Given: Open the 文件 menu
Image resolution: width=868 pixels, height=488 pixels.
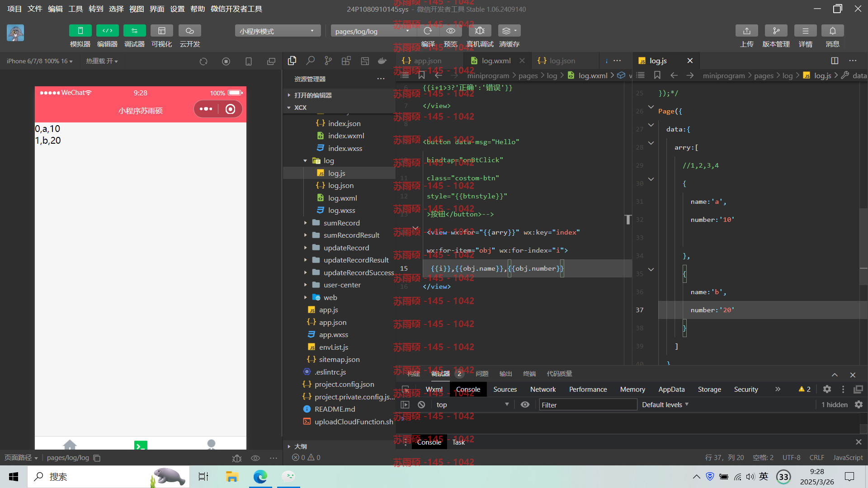Looking at the screenshot, I should (x=35, y=9).
